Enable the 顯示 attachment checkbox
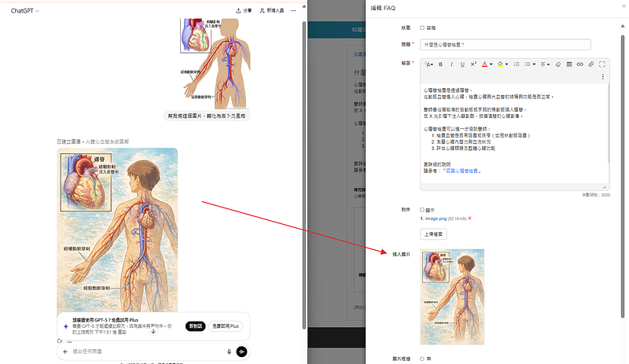The height and width of the screenshot is (364, 629). [x=422, y=209]
